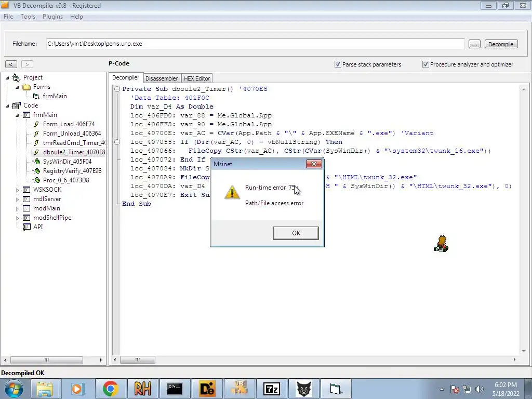Select the dboule2_Timer_4070E8 event icon
The width and height of the screenshot is (532, 399).
36,152
